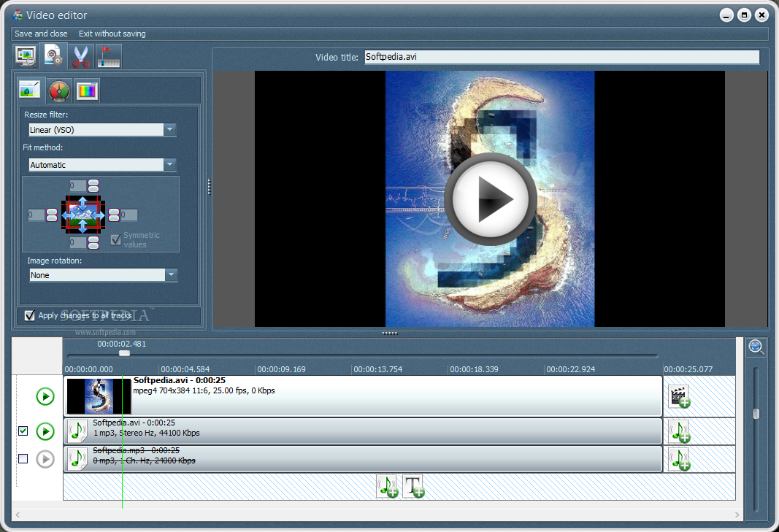The width and height of the screenshot is (779, 532).
Task: Switch to the image resize sub-tab
Action: (30, 90)
